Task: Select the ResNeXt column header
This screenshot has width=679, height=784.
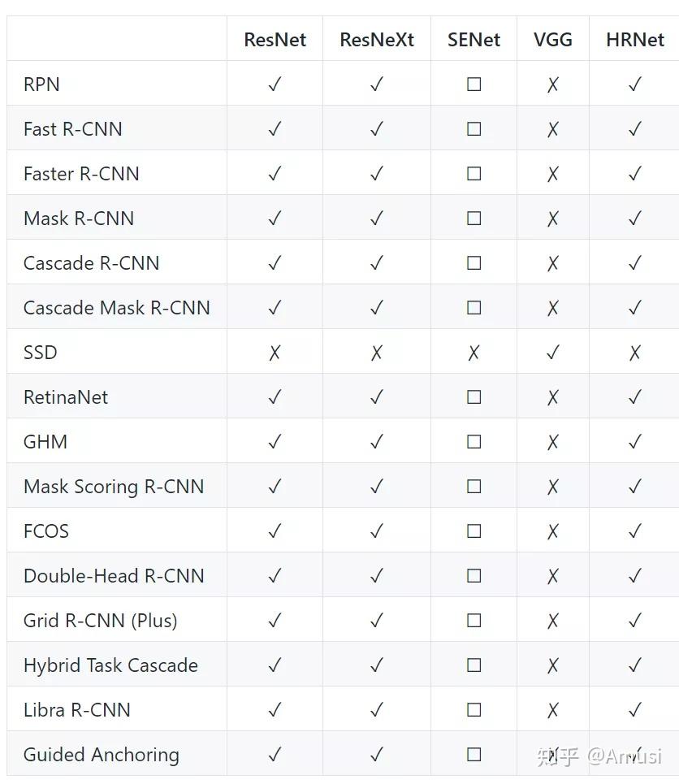Action: [377, 40]
